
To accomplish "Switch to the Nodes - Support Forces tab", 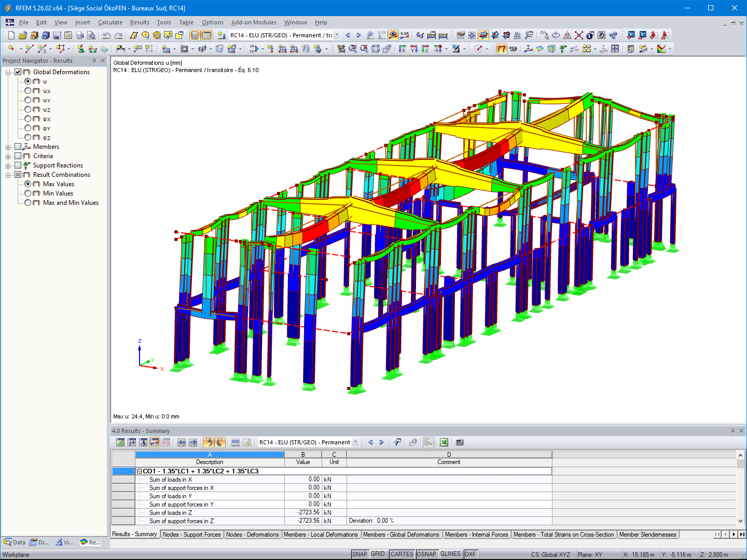I will pos(191,534).
